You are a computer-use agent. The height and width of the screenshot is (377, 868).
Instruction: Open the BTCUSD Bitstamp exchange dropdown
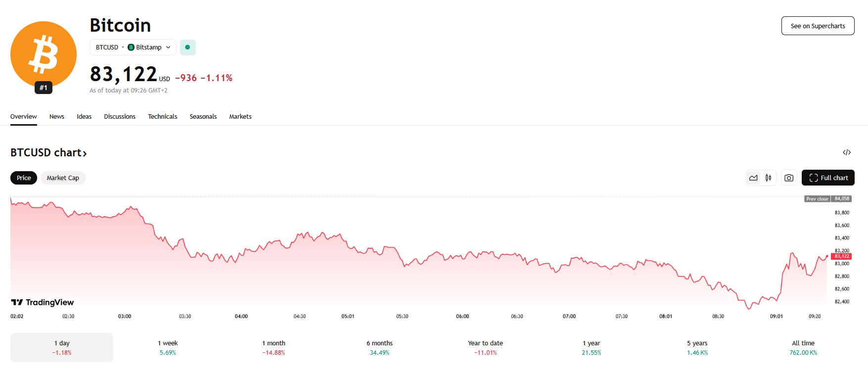[133, 47]
